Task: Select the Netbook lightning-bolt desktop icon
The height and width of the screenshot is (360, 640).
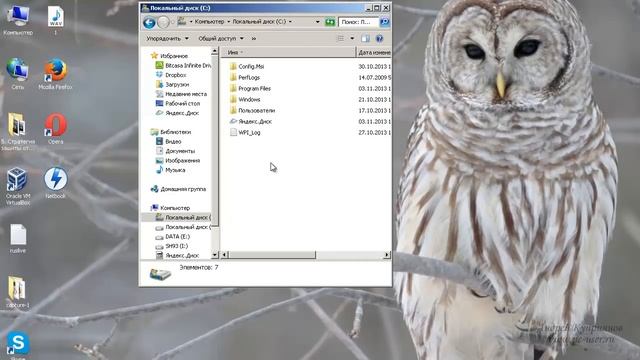Action: pyautogui.click(x=56, y=183)
